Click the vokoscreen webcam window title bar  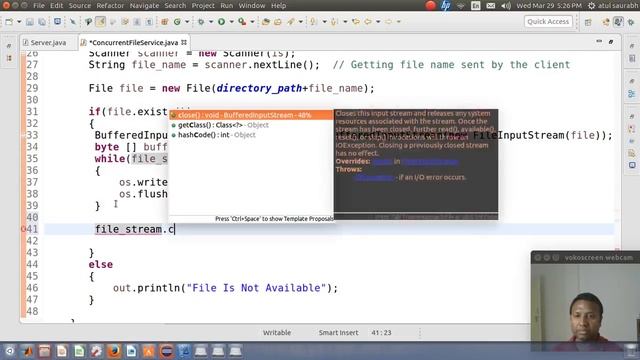pyautogui.click(x=585, y=258)
